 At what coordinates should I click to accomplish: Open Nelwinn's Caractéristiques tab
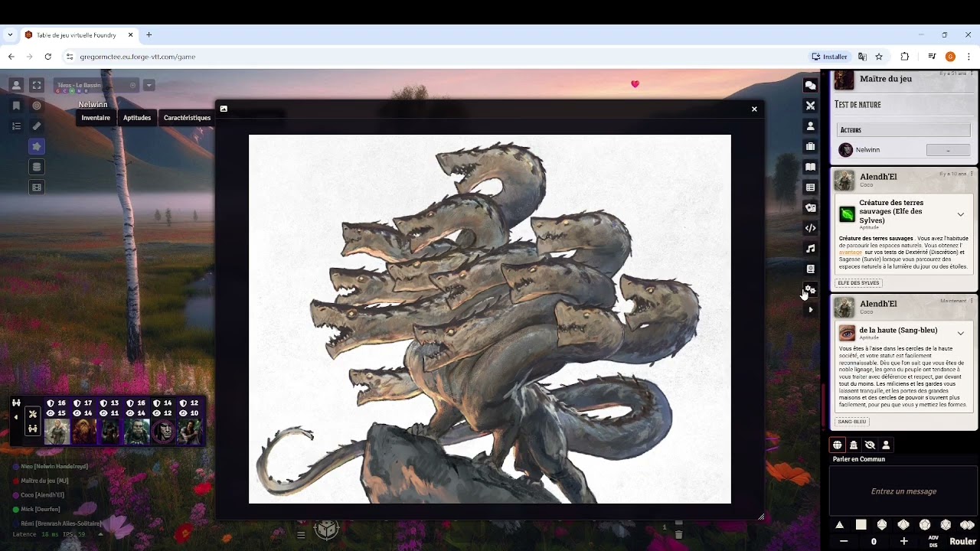click(x=187, y=118)
